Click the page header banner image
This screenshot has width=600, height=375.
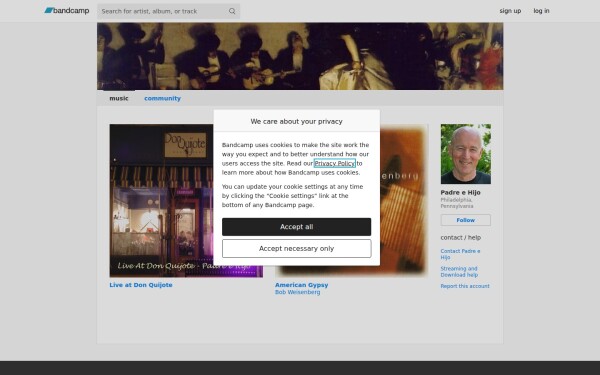coord(300,56)
